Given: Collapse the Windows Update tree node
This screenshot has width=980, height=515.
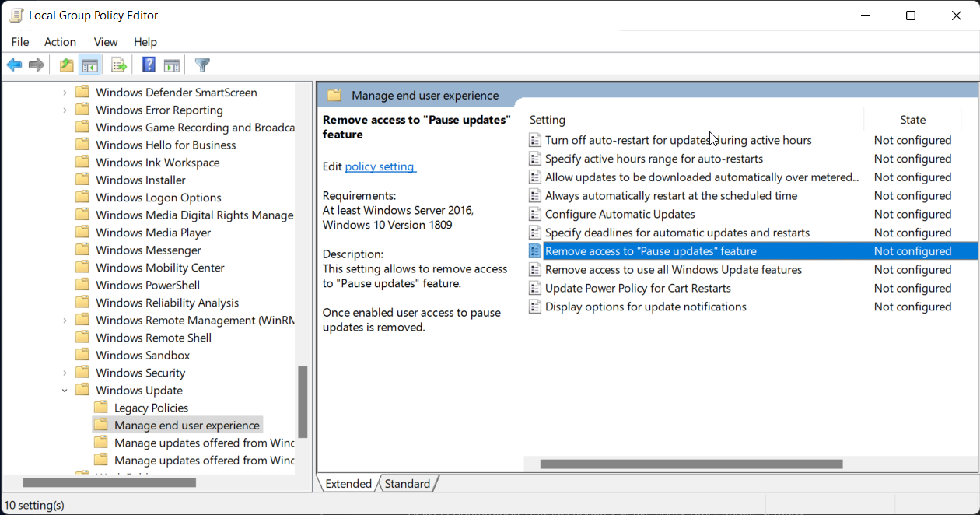Looking at the screenshot, I should point(65,390).
